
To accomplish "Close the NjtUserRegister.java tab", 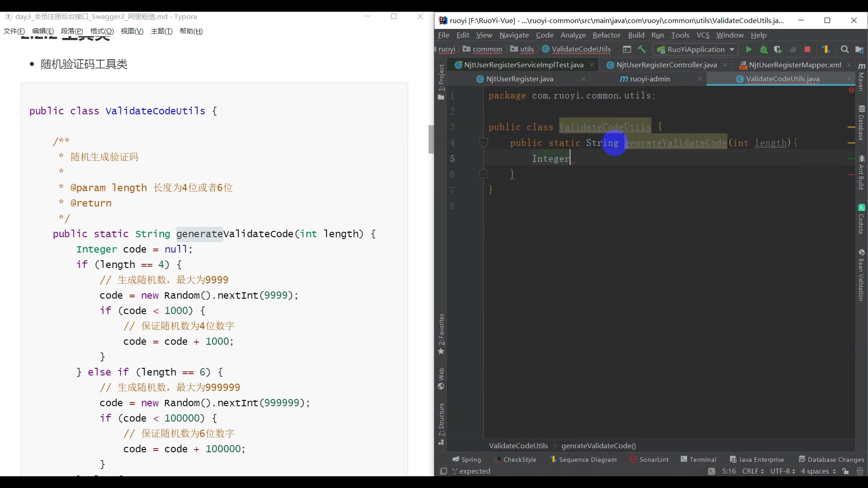I will (x=583, y=79).
